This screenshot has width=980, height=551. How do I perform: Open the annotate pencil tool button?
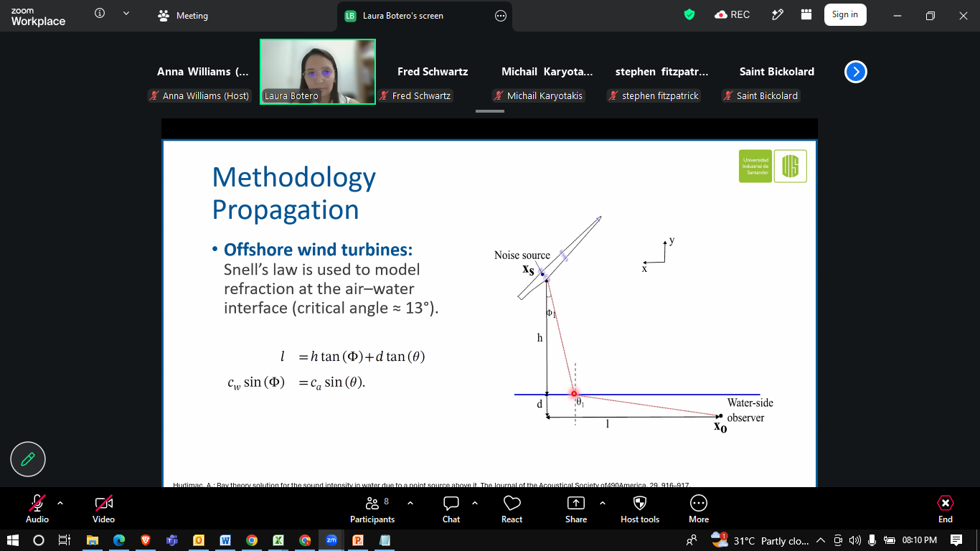tap(28, 459)
